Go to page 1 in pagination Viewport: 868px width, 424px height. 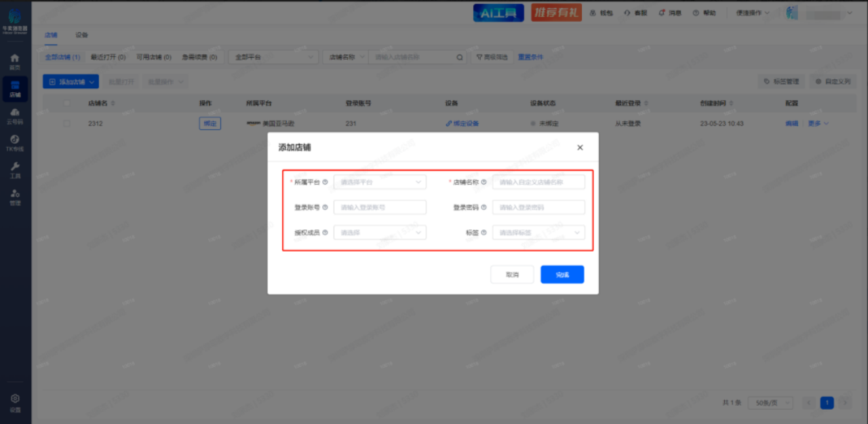click(x=827, y=403)
